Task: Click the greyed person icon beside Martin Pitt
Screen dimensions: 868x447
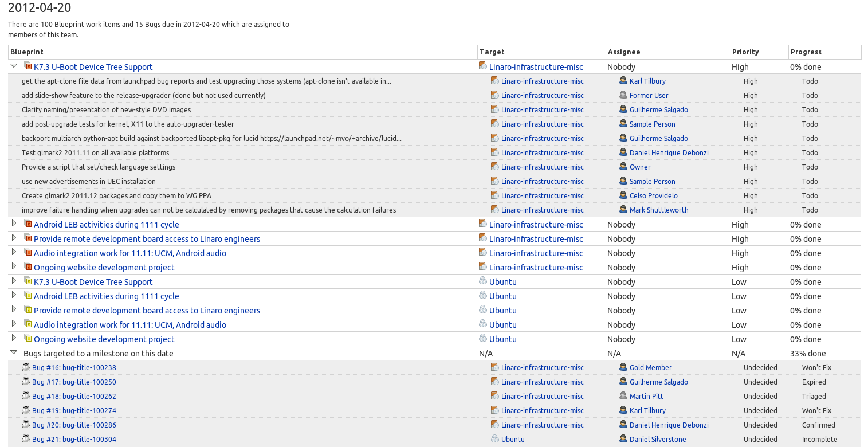Action: (x=623, y=396)
